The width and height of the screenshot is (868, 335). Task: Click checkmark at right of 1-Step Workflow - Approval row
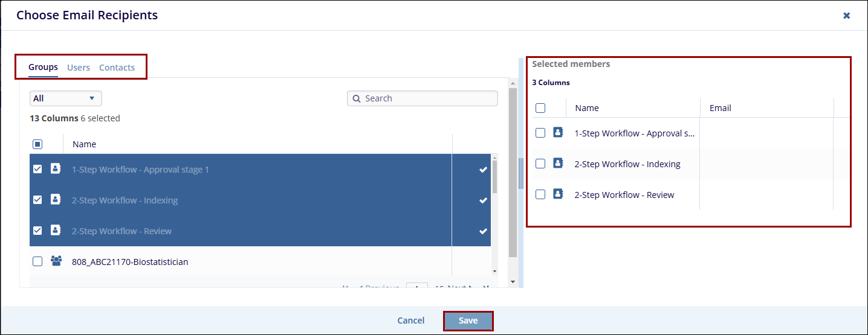pos(483,170)
